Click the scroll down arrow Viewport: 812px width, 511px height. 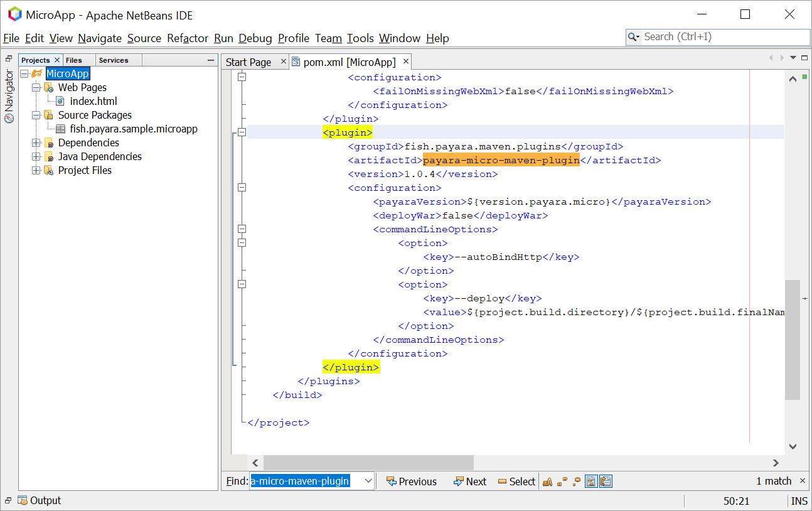pos(793,446)
